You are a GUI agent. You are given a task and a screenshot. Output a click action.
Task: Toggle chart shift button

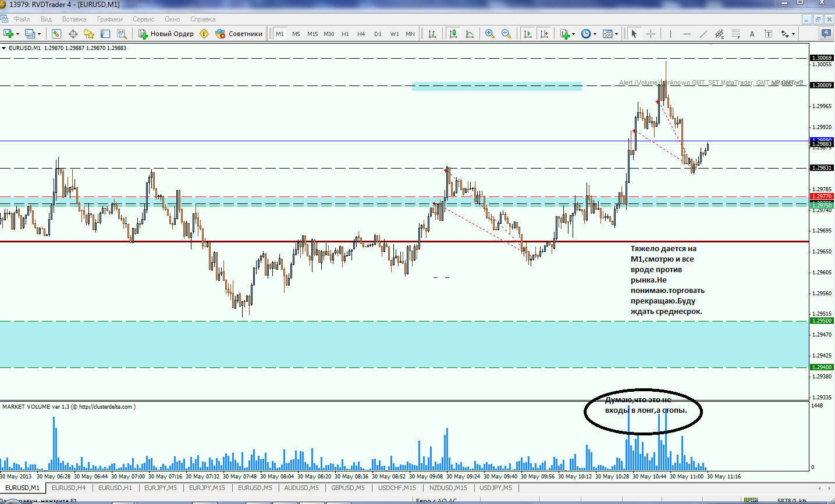point(544,34)
